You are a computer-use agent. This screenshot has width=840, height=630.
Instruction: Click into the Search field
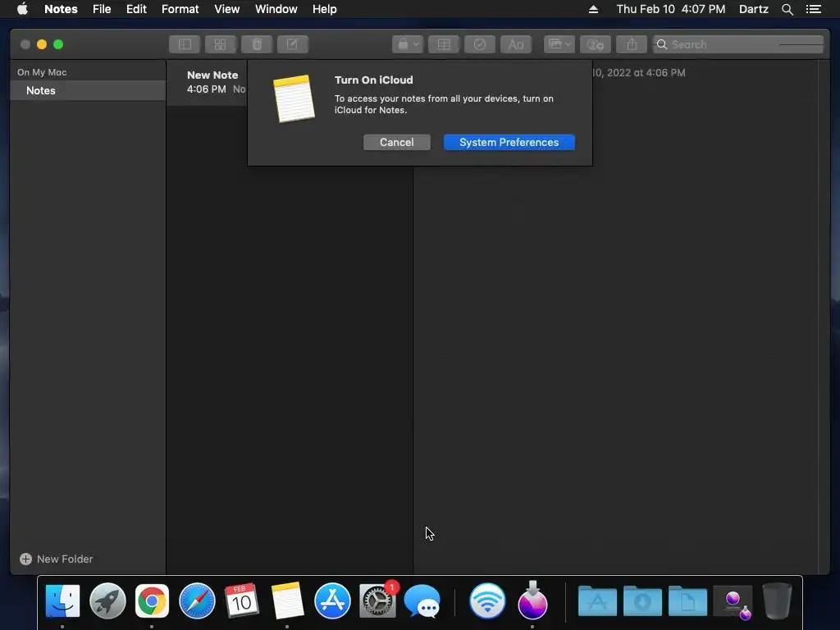pyautogui.click(x=738, y=44)
